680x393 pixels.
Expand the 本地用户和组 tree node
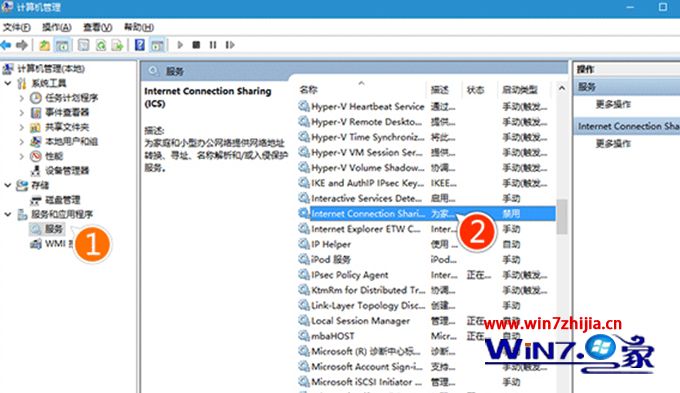tap(21, 141)
